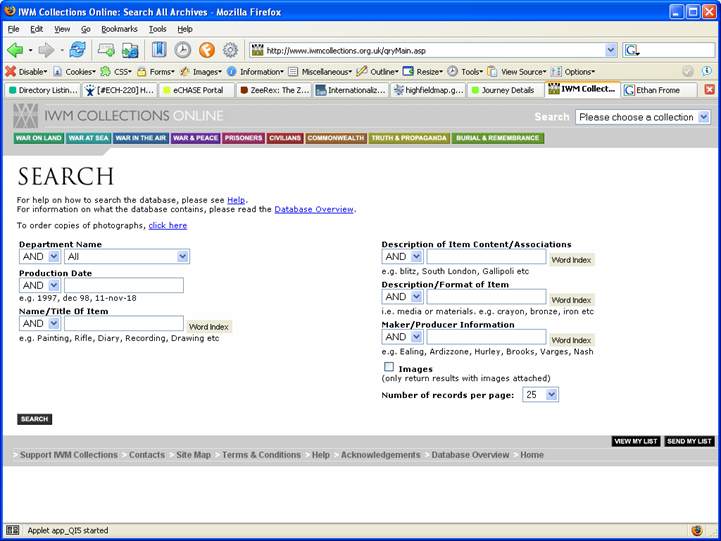Open the Cookies developer toolbar menu
721x541 pixels.
(75, 72)
